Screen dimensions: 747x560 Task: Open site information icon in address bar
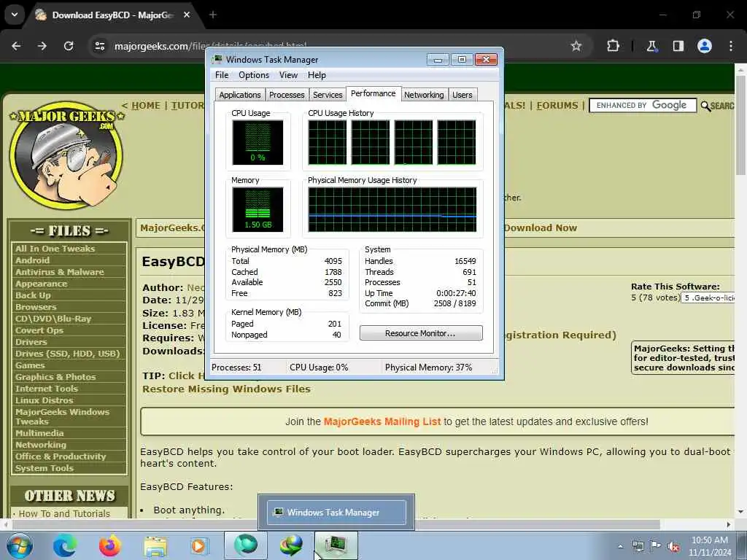coord(99,46)
